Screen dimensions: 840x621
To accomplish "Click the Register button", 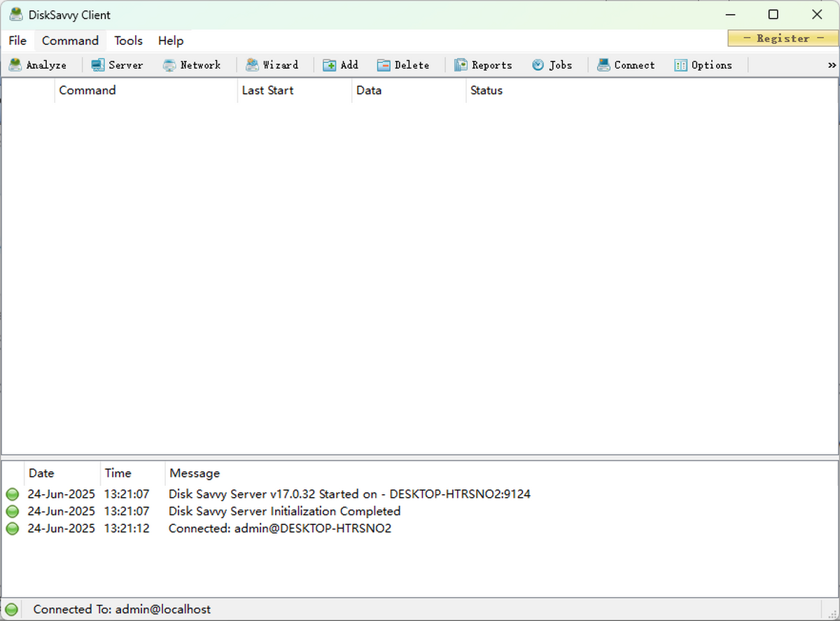I will click(782, 39).
